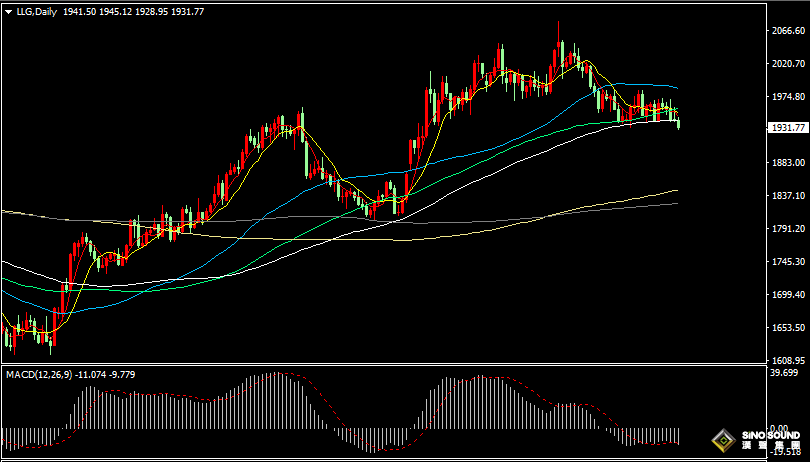Select the 1608.95 bottom price axis label
The width and height of the screenshot is (810, 462).
[x=788, y=360]
